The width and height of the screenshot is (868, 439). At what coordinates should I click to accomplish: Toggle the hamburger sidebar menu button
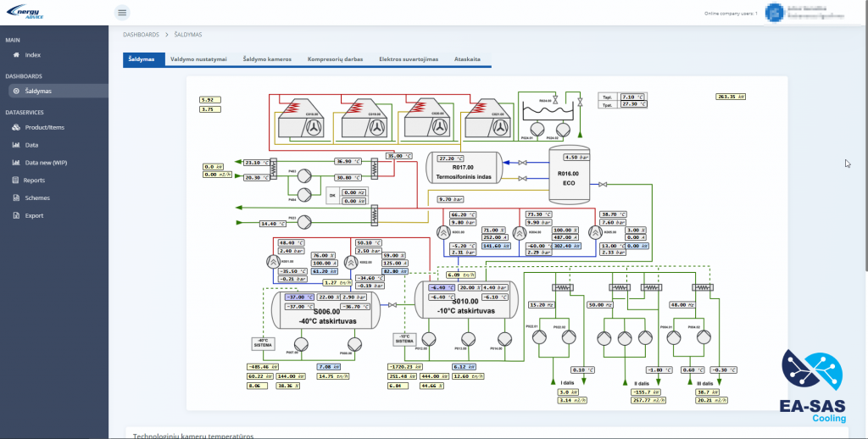click(122, 12)
